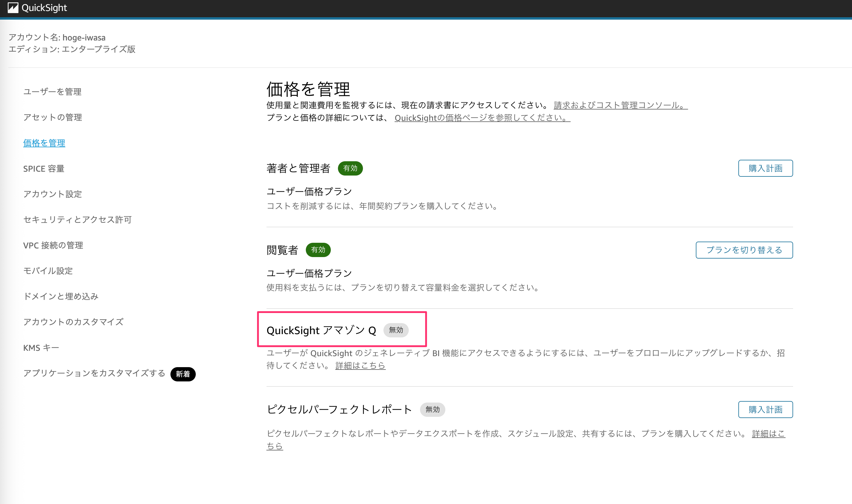Click the アカウント名: hoge-iwasa text
The width and height of the screenshot is (852, 504).
(57, 37)
